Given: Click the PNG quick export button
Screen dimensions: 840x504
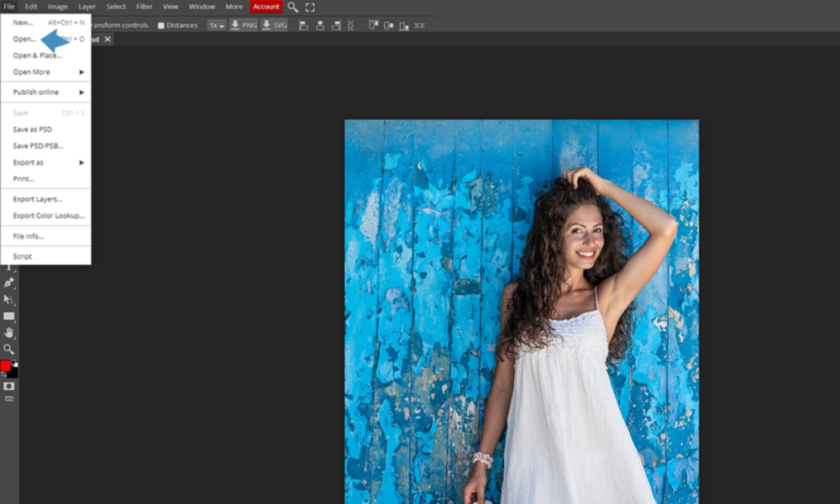Looking at the screenshot, I should 244,25.
